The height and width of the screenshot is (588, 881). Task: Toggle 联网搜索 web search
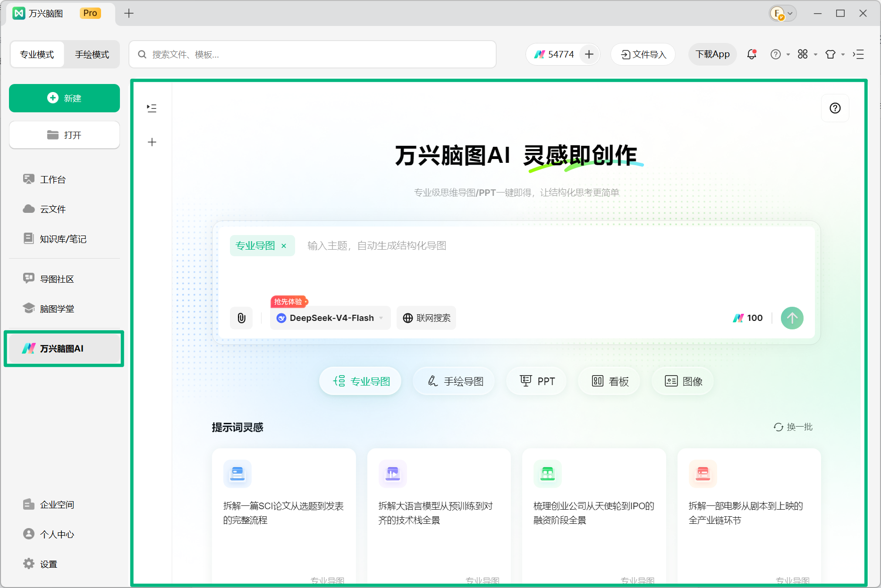(x=426, y=318)
